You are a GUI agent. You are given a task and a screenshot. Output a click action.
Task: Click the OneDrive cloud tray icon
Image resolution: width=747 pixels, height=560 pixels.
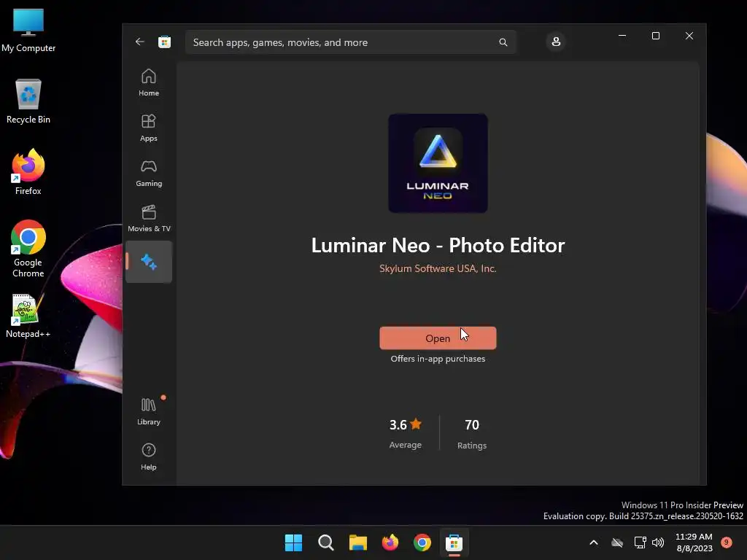pyautogui.click(x=617, y=542)
